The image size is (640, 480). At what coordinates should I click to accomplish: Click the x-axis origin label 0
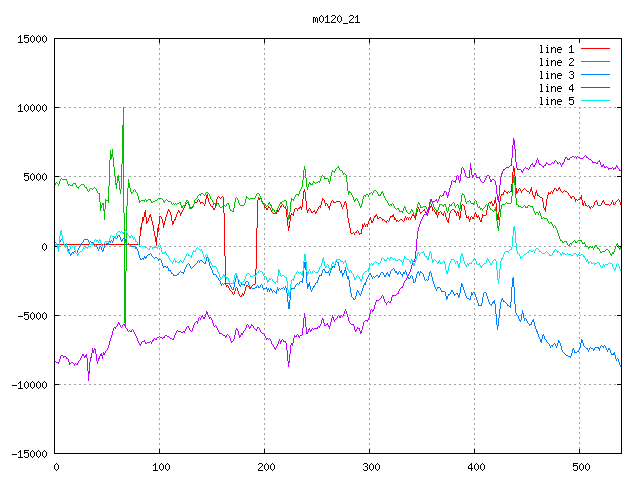56,467
